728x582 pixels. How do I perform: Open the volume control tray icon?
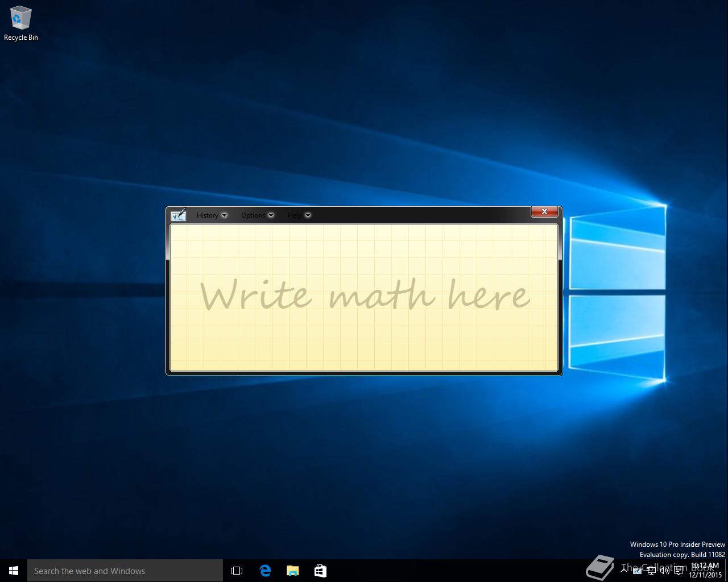[664, 571]
